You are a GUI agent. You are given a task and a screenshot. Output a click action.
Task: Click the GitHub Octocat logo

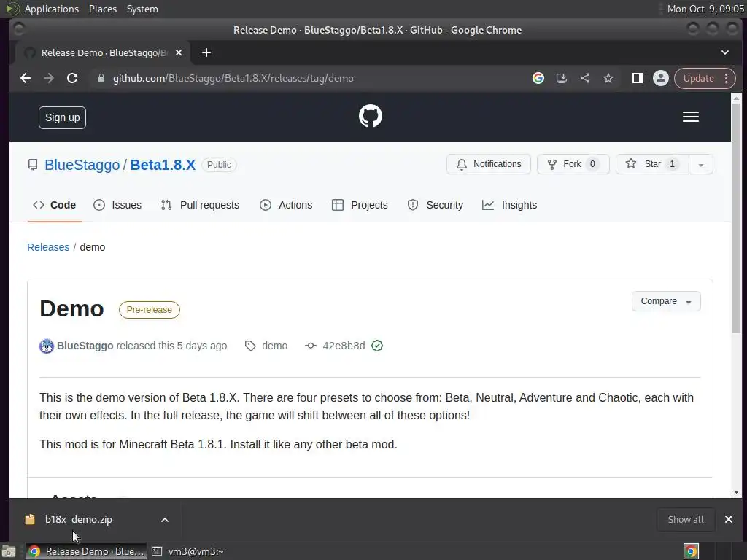(370, 116)
